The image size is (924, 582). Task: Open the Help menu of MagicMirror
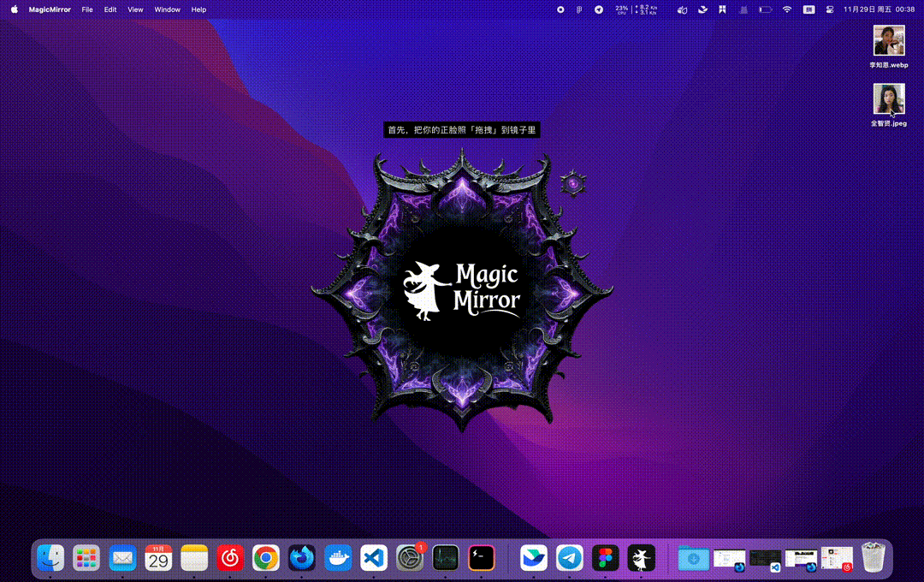pos(198,9)
